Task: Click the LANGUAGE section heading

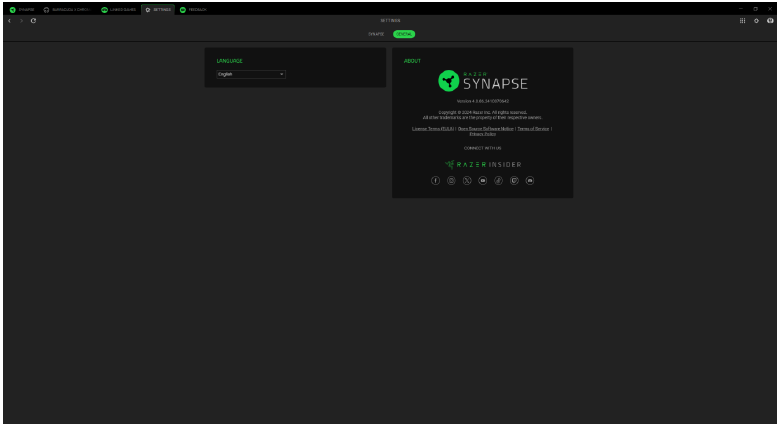Action: (x=229, y=61)
